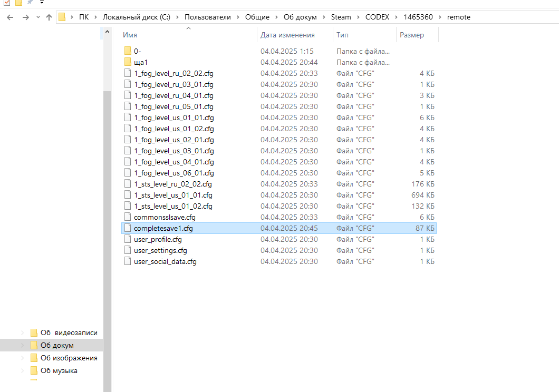Select file icon of 1_fog_level_us_03_01.cfg
The height and width of the screenshot is (392, 559).
coord(128,150)
